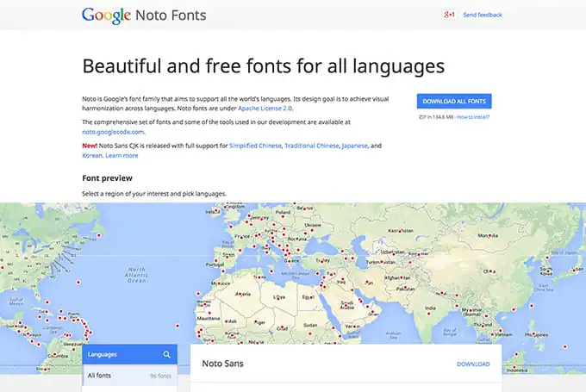
Task: Click the Sudan marker on the map
Action: pos(310,333)
